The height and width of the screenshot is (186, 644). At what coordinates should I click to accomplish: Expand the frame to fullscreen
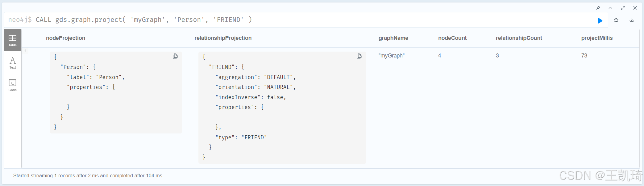click(623, 8)
